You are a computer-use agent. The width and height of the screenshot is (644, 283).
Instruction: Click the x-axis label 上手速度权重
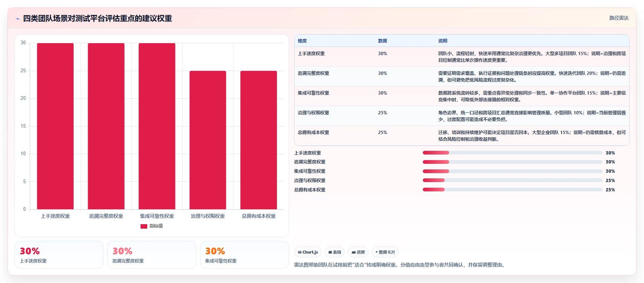click(55, 216)
